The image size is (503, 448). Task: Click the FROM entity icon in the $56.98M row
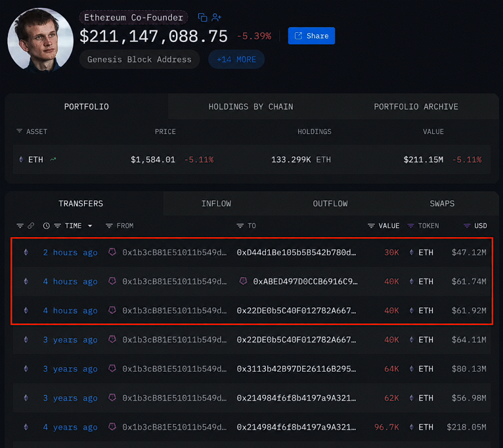[112, 397]
